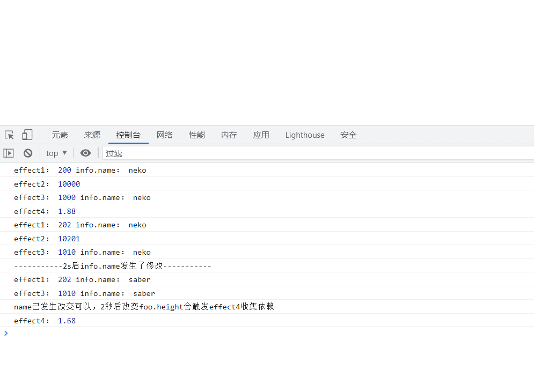
Task: Show the console sidebar panel
Action: point(9,153)
